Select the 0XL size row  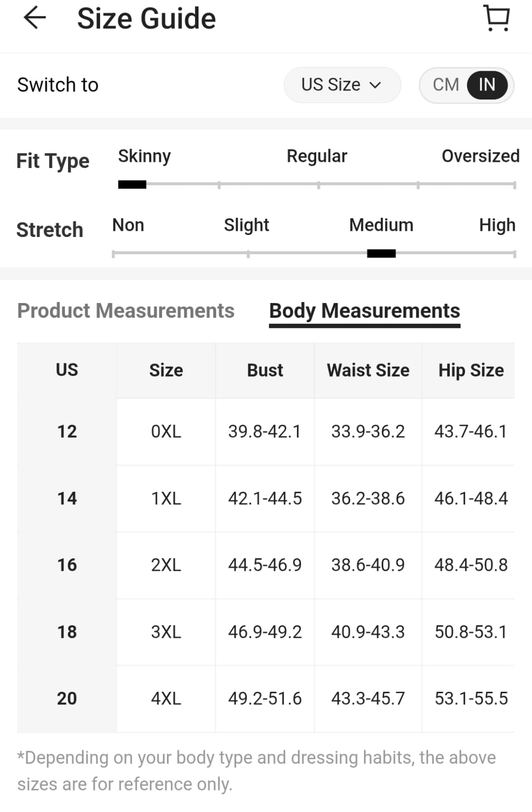(266, 431)
